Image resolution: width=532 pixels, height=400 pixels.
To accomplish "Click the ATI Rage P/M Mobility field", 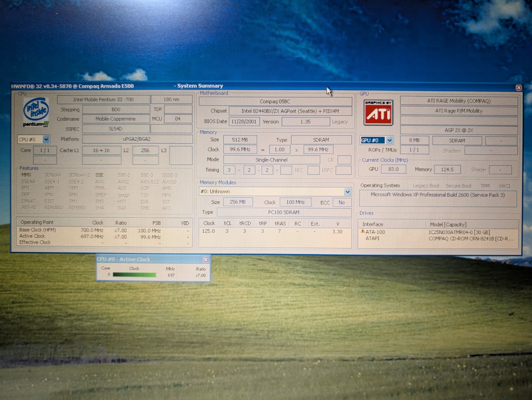I will 459,111.
